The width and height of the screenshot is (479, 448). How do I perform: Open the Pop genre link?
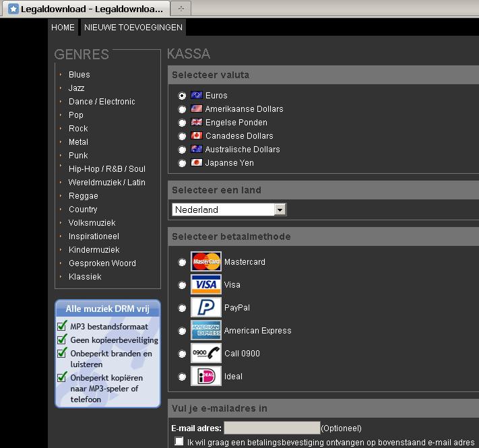tap(75, 115)
